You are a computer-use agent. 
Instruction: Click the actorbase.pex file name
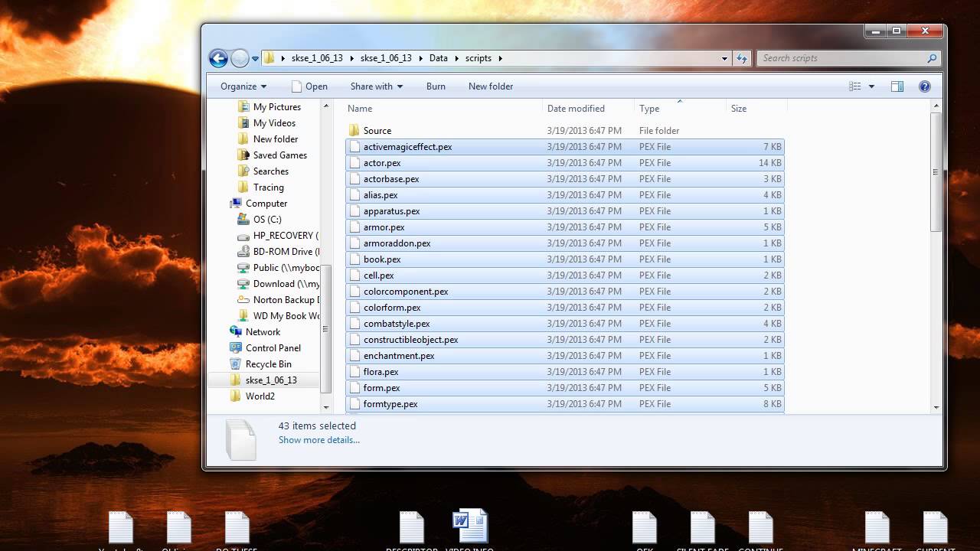point(391,179)
